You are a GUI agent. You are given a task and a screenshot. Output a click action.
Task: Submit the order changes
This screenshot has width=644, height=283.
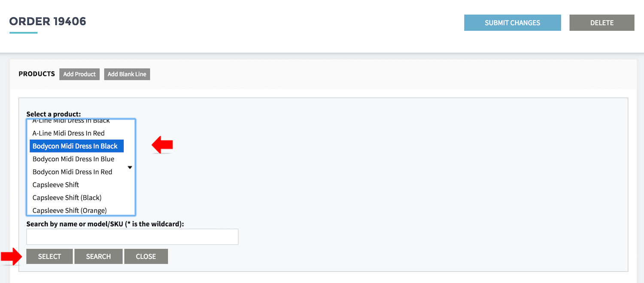pos(512,23)
